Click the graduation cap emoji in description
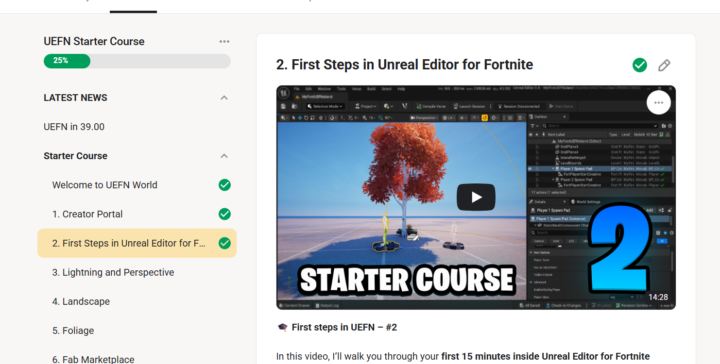Screen dimensions: 720x364 coord(282,327)
